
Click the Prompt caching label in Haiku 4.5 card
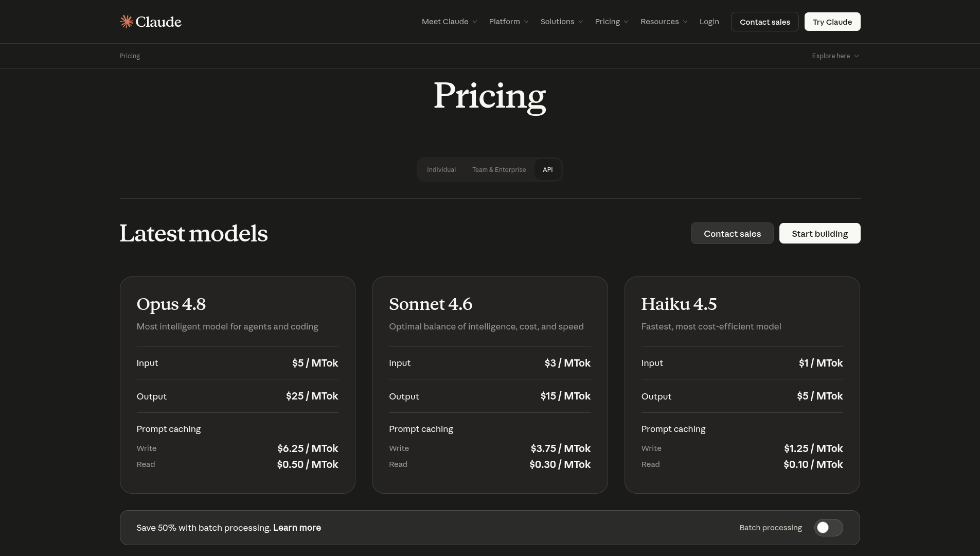[673, 429]
